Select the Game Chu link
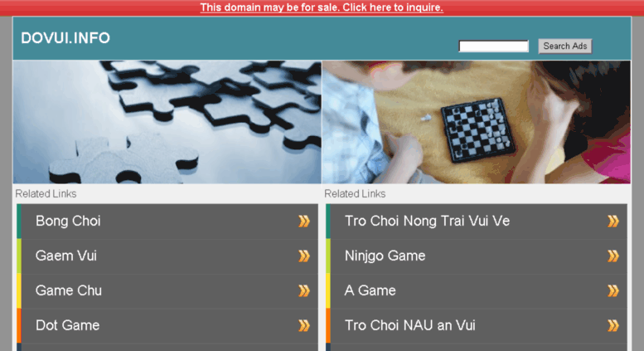 click(x=69, y=290)
